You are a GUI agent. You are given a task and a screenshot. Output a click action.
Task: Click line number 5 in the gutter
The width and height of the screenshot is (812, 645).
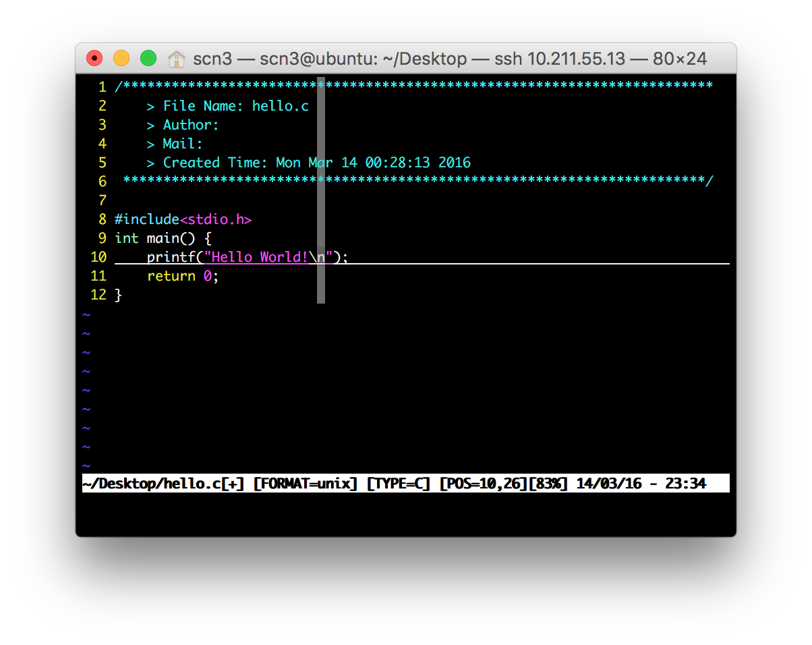pos(103,163)
